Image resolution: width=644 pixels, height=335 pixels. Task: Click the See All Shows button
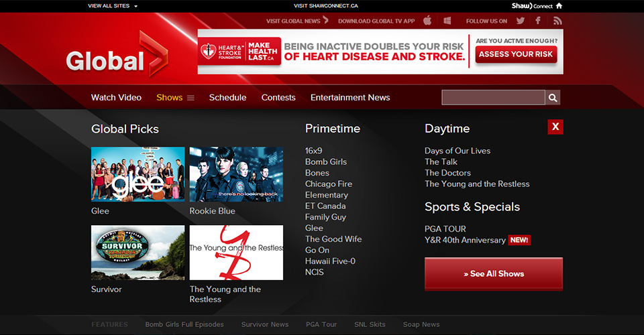click(494, 274)
